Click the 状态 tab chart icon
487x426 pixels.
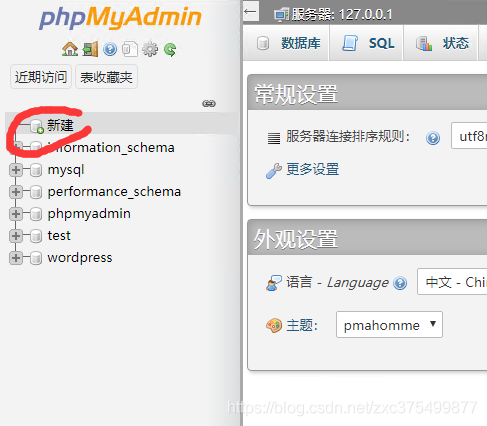tap(424, 43)
